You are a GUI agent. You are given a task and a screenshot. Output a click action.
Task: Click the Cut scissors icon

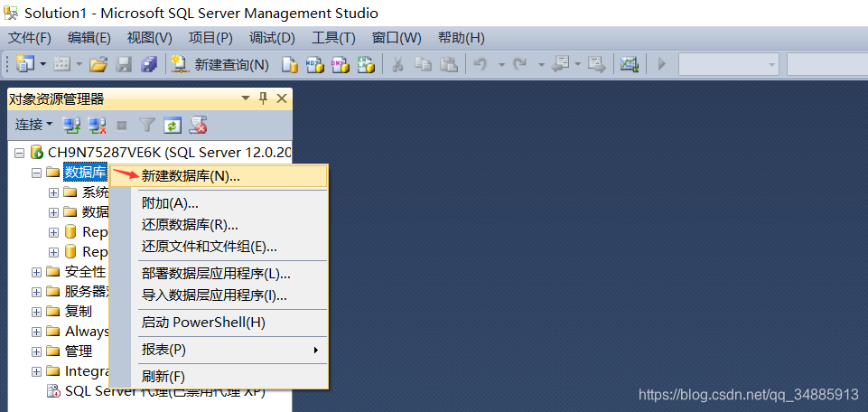[397, 64]
